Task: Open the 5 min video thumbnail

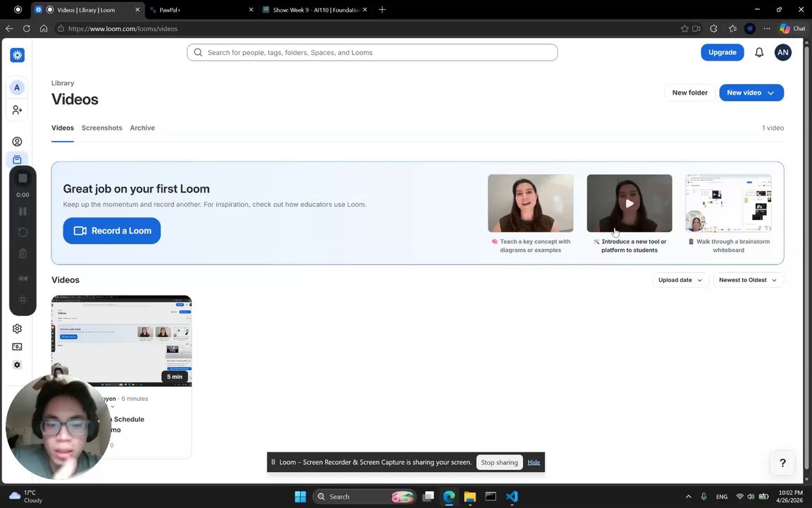Action: pos(122,341)
